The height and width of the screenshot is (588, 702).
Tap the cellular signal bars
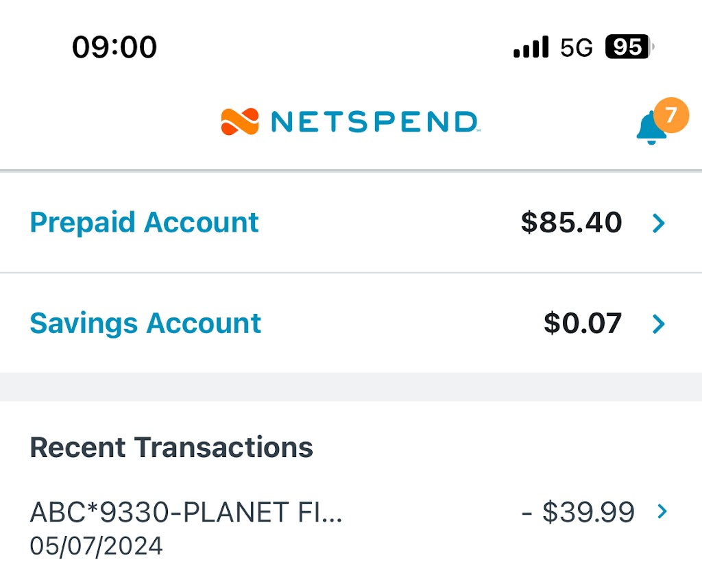pos(531,47)
